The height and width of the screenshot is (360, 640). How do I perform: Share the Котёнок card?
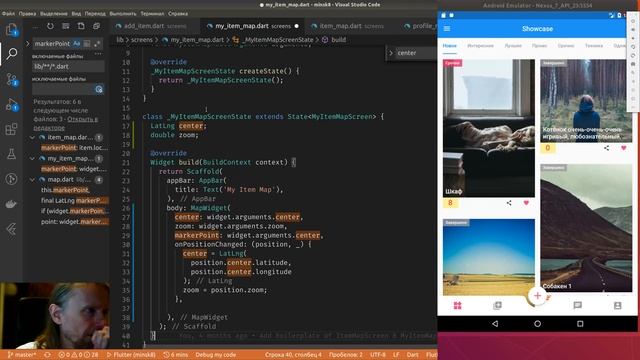607,148
